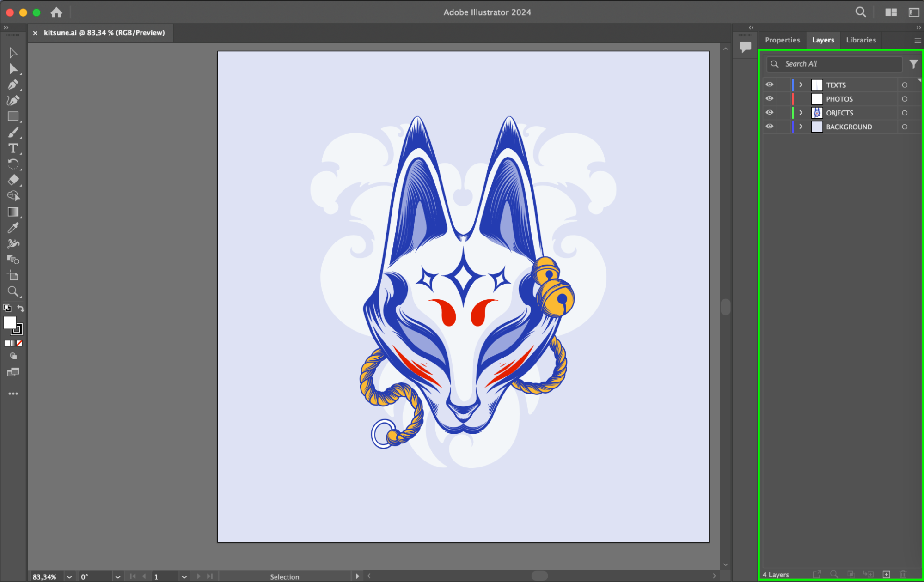
Task: Hide the OBJECTS layer
Action: (769, 112)
